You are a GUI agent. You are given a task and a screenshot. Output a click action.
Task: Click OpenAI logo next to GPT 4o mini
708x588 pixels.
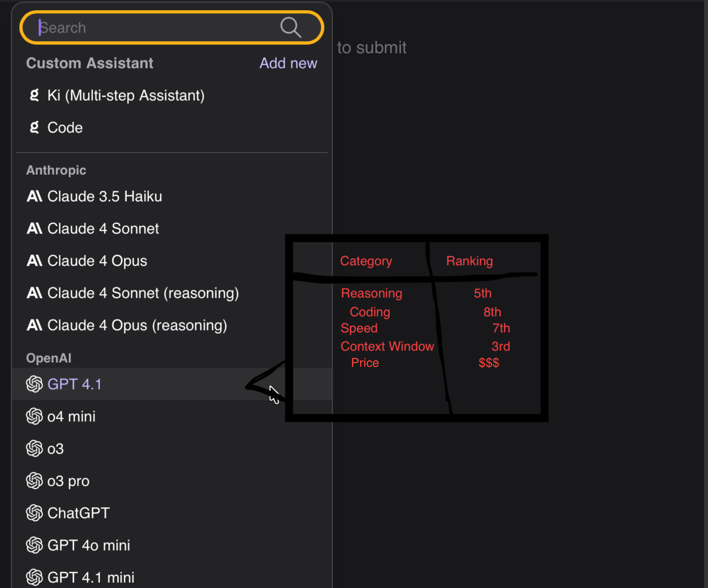point(34,545)
